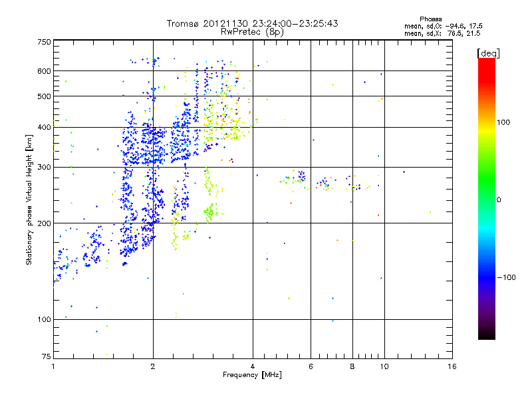Select the 'mean, sd,O: -94.6, 17.5' line
This screenshot has height=399, width=532.
[443, 26]
